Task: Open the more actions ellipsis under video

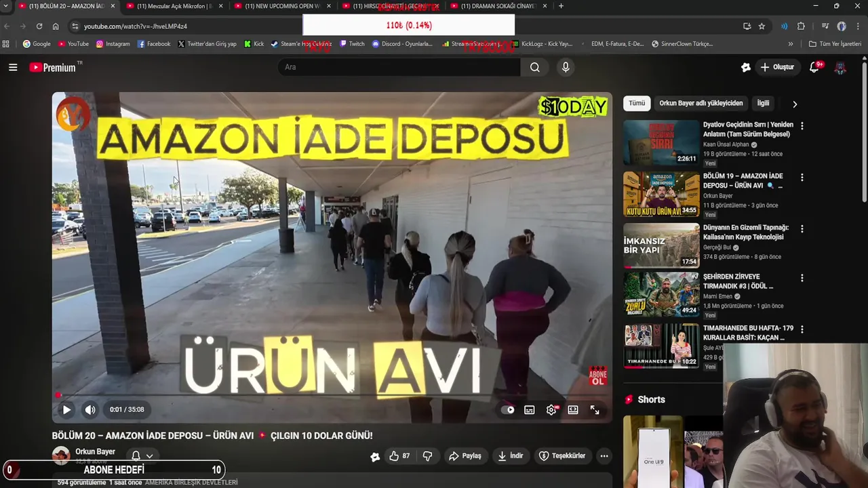Action: point(604,456)
